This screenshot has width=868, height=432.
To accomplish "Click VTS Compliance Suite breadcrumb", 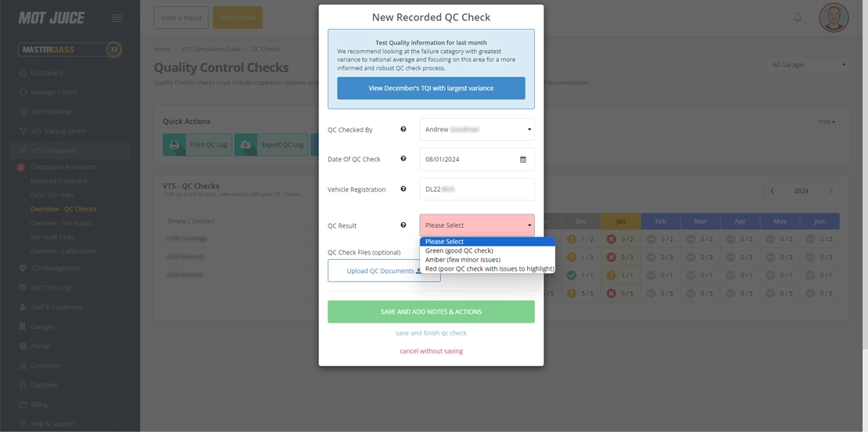I will click(x=210, y=49).
